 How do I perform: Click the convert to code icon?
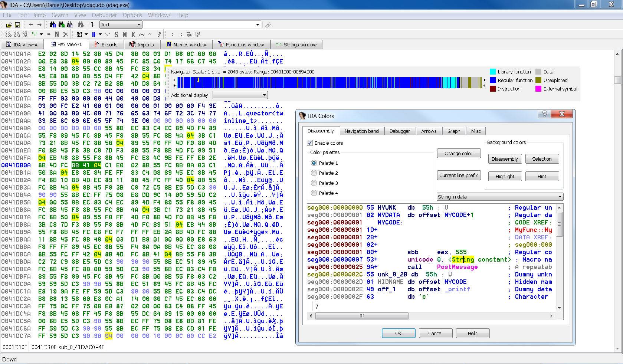8,35
